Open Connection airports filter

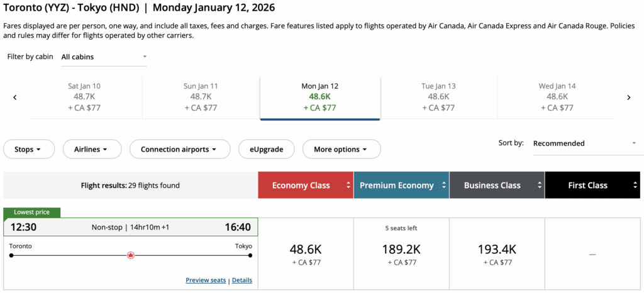click(x=178, y=150)
